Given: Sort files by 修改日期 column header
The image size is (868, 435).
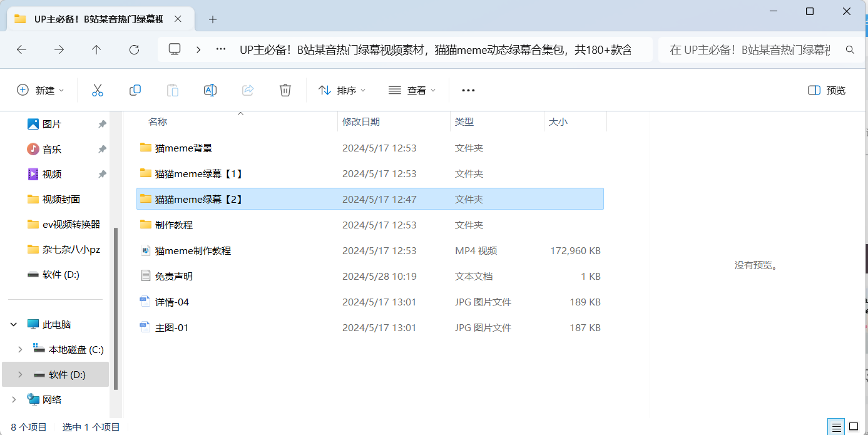Looking at the screenshot, I should pyautogui.click(x=361, y=122).
